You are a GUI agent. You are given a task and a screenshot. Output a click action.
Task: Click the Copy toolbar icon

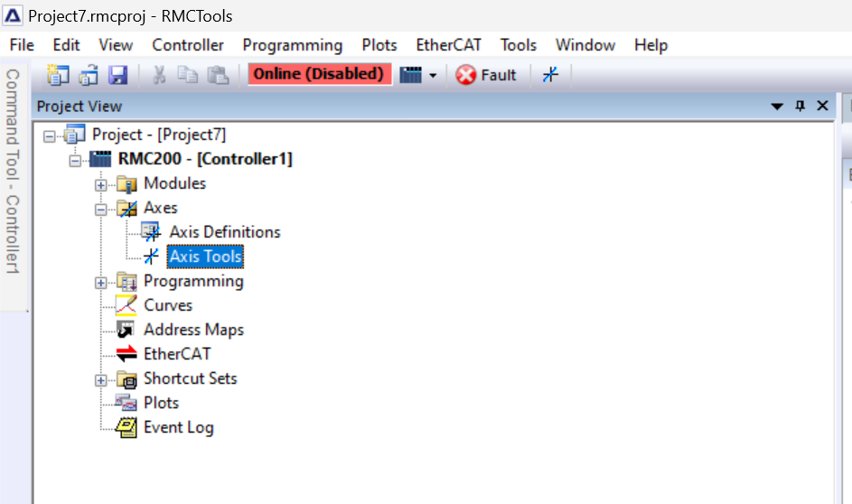tap(188, 75)
